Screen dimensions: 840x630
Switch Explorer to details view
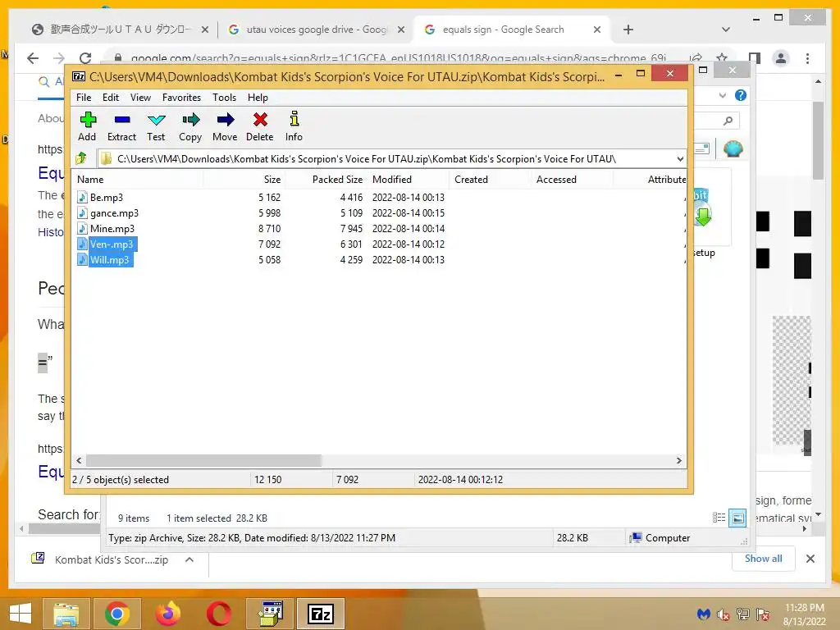pos(719,518)
